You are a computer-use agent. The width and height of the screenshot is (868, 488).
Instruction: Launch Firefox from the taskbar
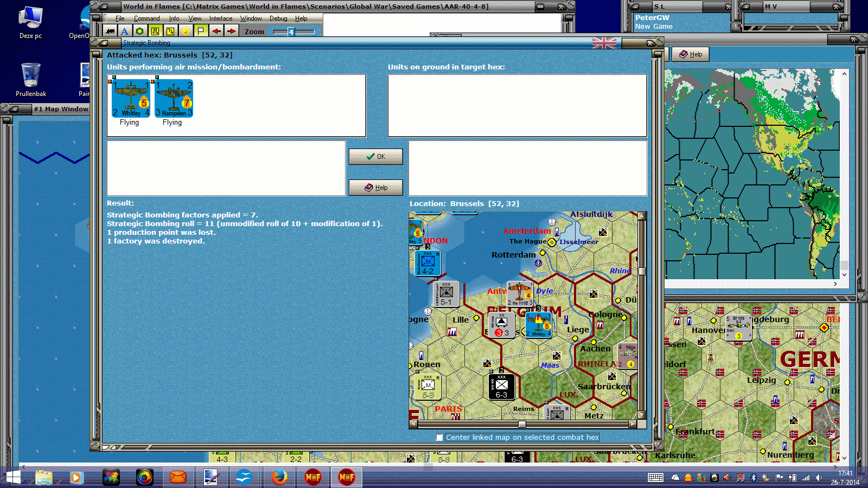click(x=279, y=477)
